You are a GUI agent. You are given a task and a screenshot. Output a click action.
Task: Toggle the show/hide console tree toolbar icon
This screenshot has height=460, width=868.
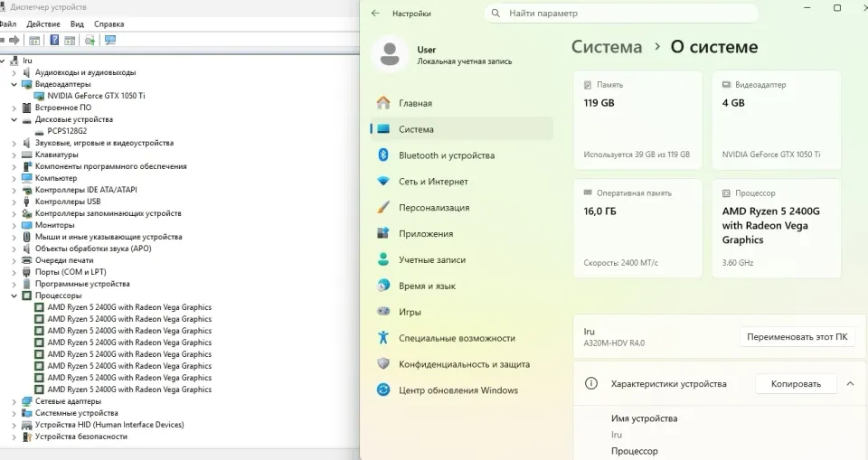click(x=34, y=40)
